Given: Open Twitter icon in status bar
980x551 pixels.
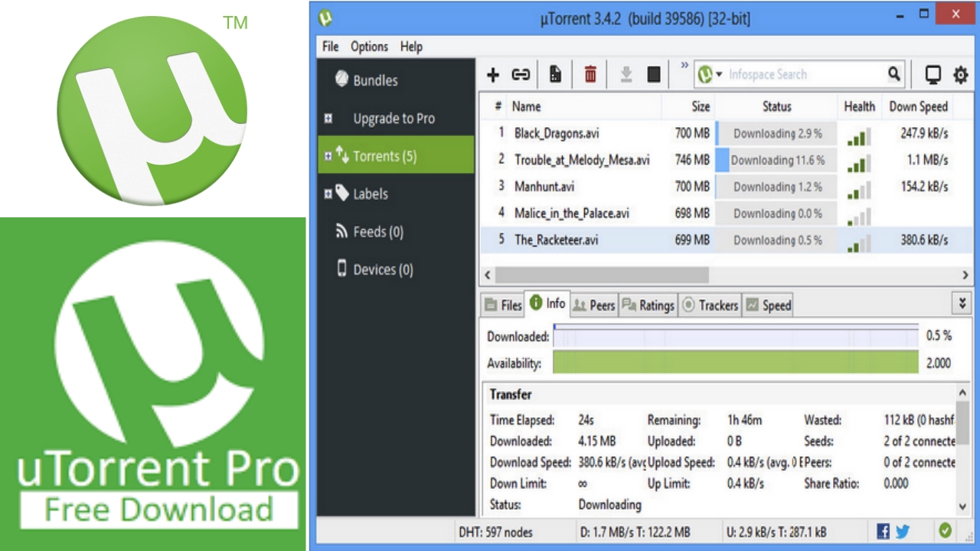Looking at the screenshot, I should (x=903, y=531).
